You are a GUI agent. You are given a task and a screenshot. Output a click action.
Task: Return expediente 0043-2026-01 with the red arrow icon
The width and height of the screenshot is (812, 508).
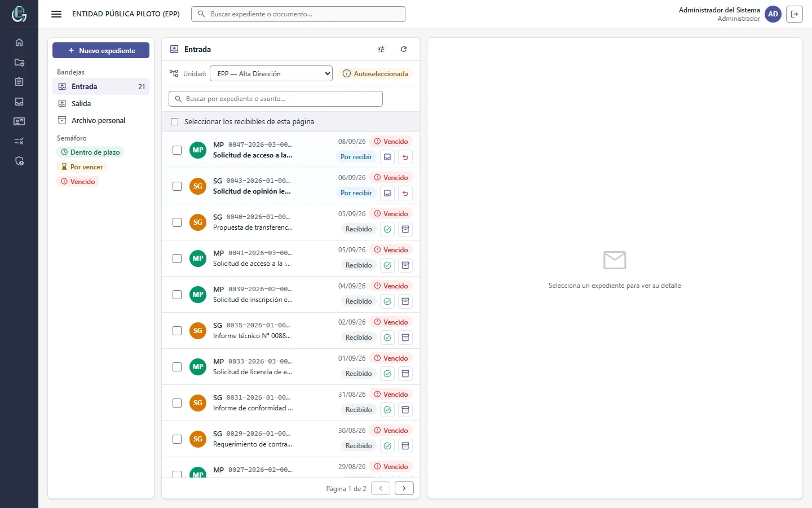405,193
